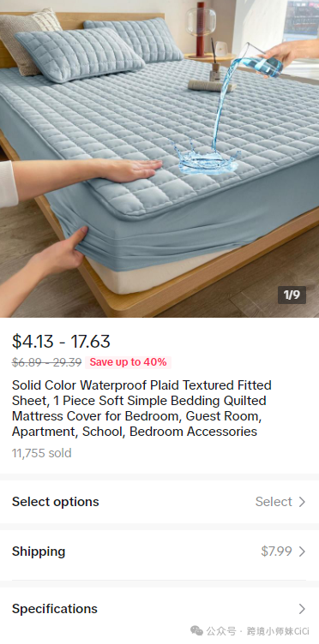Expand the Specifications row chevron arrow
319x644 pixels.
point(302,609)
